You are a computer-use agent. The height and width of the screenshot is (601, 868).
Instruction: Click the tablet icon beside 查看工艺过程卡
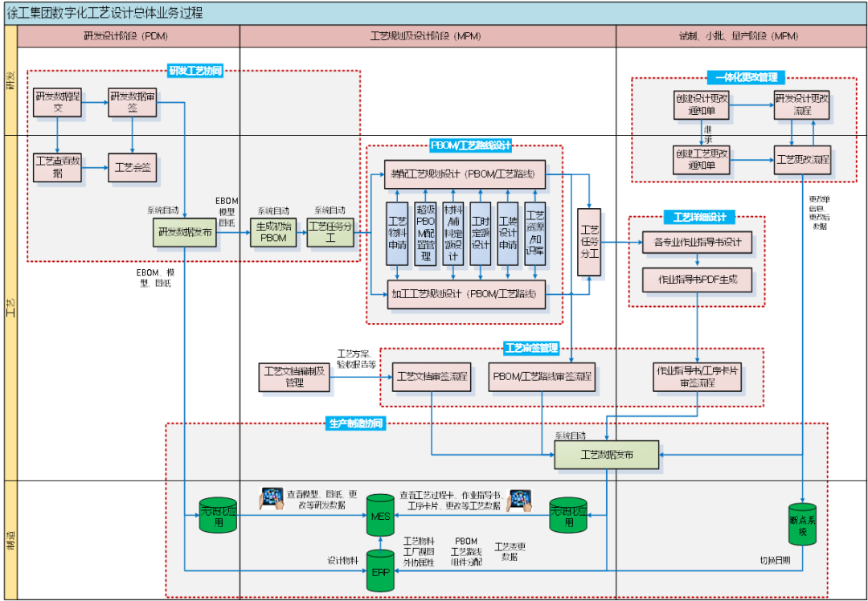click(x=520, y=501)
